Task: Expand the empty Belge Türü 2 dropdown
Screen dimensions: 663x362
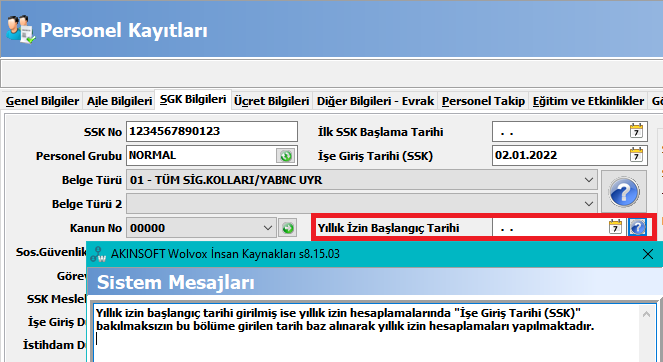Action: coord(589,204)
